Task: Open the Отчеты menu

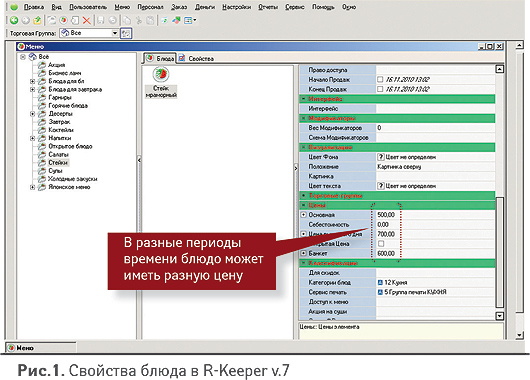Action: tap(268, 7)
